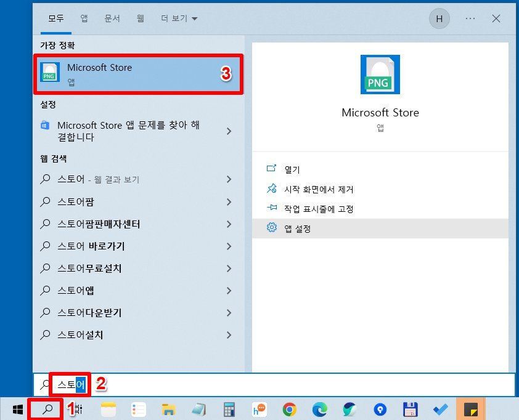The height and width of the screenshot is (420, 519).
Task: Click the user account H avatar
Action: coord(439,18)
